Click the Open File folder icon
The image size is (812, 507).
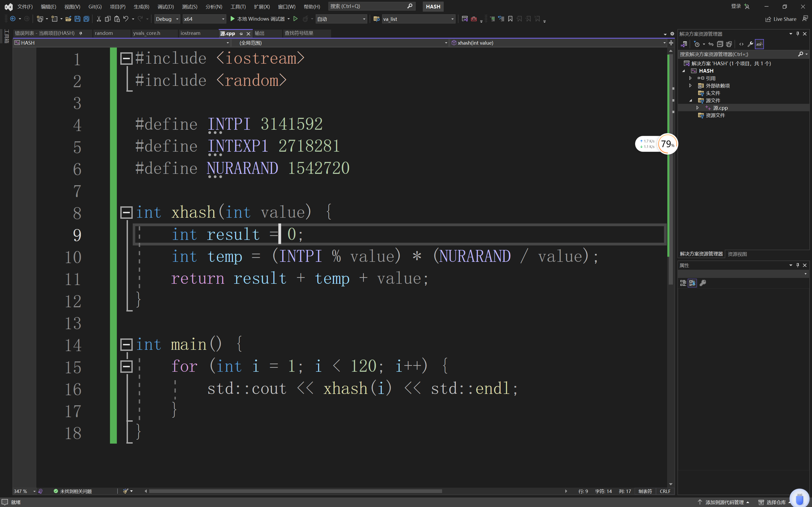point(68,19)
